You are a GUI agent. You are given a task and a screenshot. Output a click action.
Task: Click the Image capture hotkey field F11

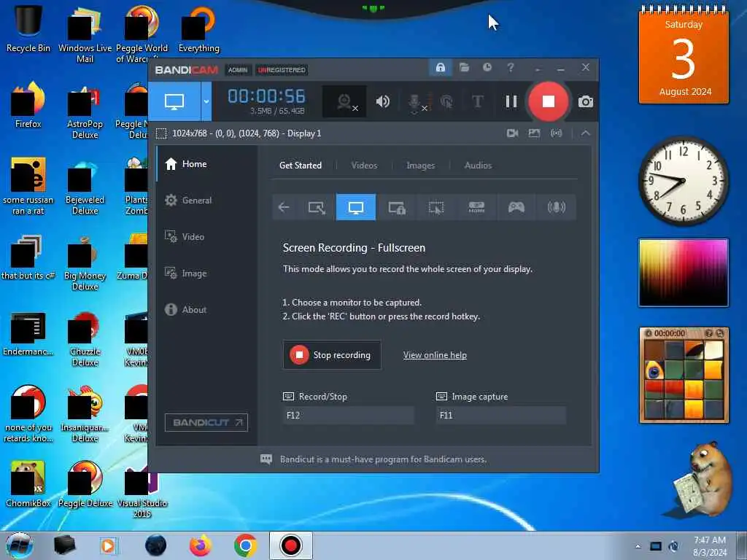500,415
